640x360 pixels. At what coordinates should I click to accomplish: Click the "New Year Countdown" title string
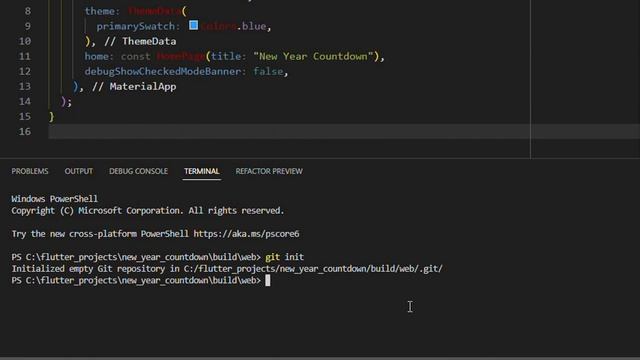tap(313, 56)
